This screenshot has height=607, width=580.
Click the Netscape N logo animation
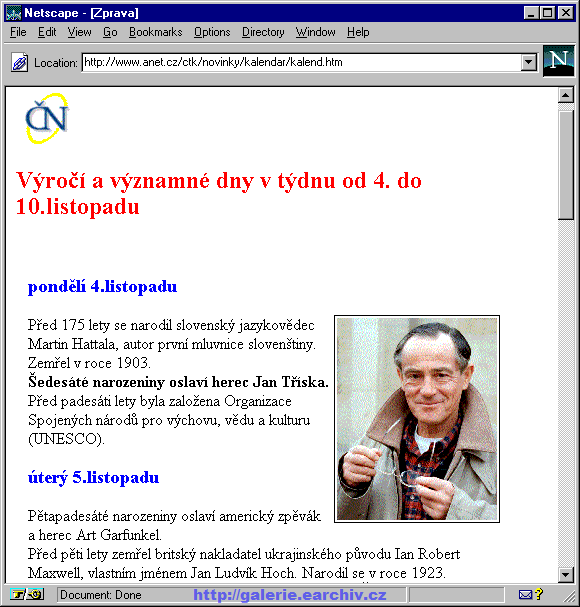[558, 61]
